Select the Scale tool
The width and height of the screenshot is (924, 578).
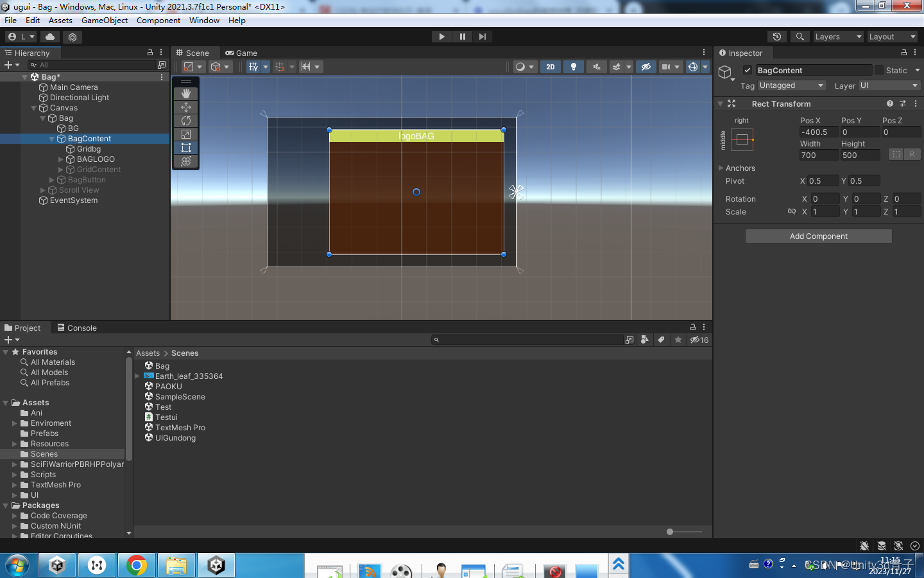(186, 134)
